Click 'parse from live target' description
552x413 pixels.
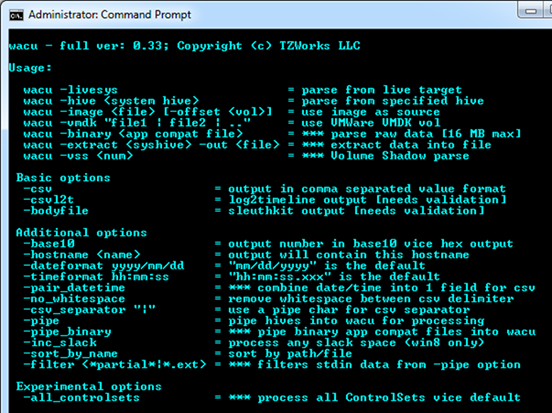[382, 90]
